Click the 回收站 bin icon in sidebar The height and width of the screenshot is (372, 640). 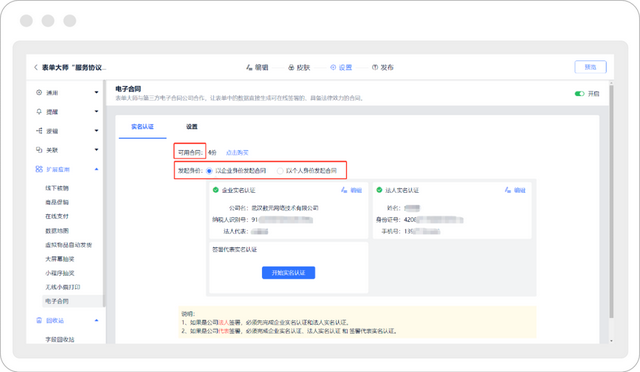[39, 320]
